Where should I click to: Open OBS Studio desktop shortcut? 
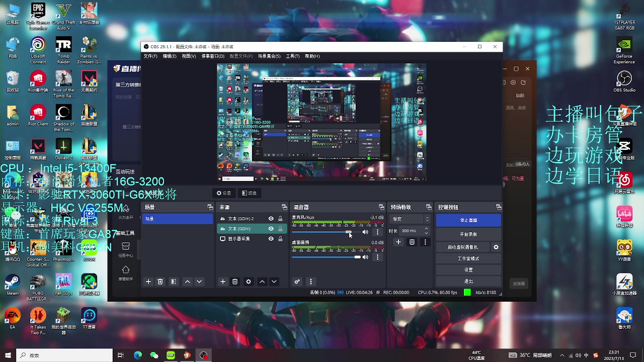tap(624, 82)
